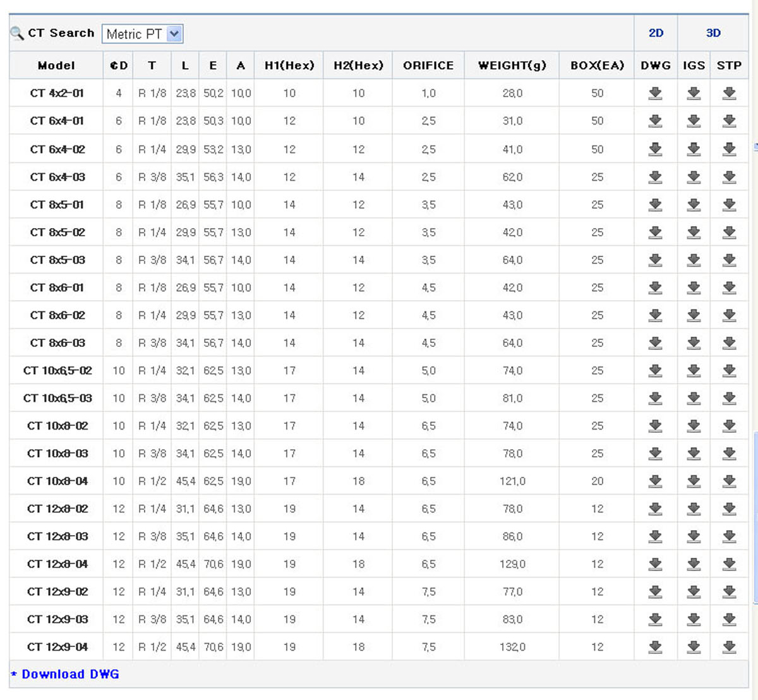758x700 pixels.
Task: Download IGS for CT 10x6,5-03
Action: 694,398
